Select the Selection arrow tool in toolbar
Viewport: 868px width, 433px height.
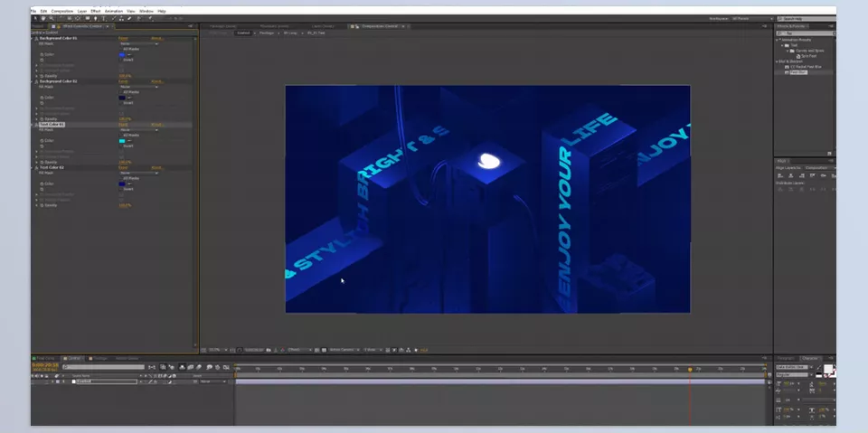[x=35, y=18]
